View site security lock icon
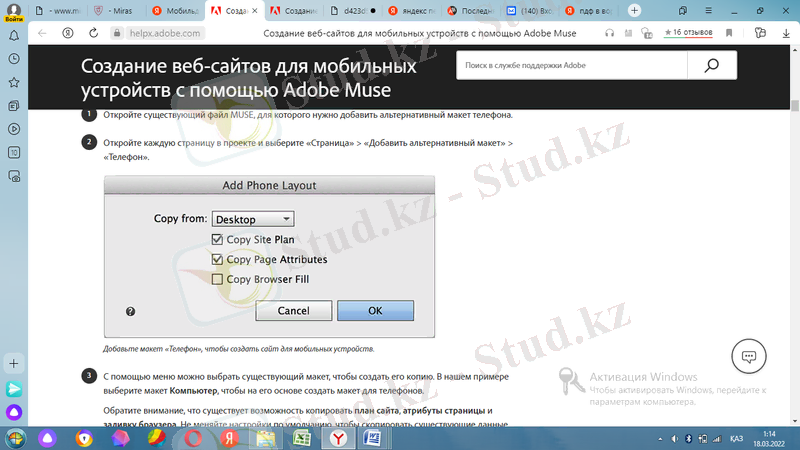Image resolution: width=800 pixels, height=450 pixels. coord(117,33)
